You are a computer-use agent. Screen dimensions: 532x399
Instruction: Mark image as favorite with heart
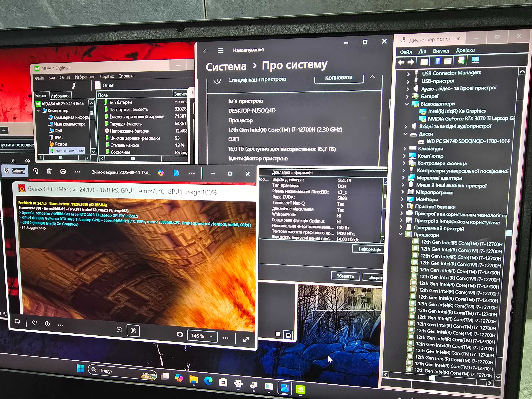click(34, 323)
